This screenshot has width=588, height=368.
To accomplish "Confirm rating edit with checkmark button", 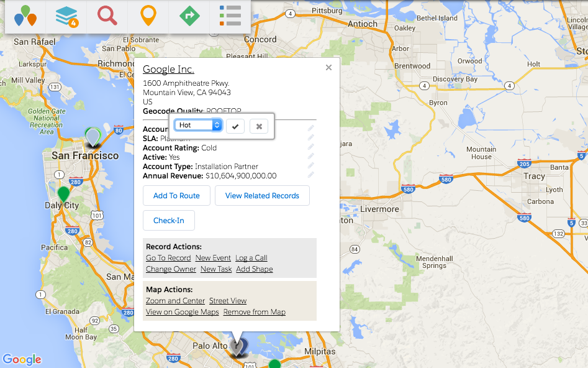I will click(235, 126).
